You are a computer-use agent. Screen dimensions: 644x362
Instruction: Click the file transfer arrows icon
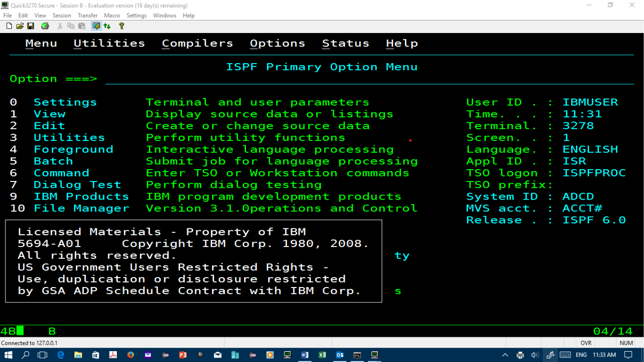[107, 26]
